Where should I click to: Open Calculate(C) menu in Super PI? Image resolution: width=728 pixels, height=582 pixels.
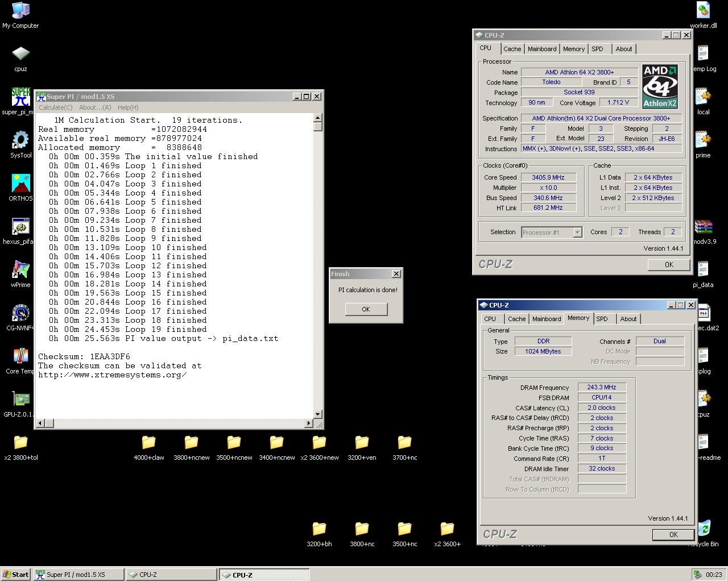tap(56, 107)
